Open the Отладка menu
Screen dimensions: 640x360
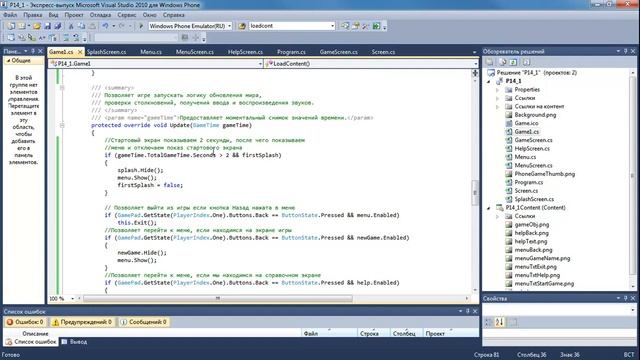[100, 15]
